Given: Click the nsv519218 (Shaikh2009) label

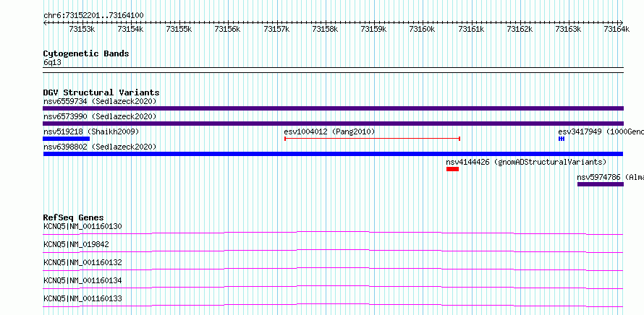Looking at the screenshot, I should 91,131.
